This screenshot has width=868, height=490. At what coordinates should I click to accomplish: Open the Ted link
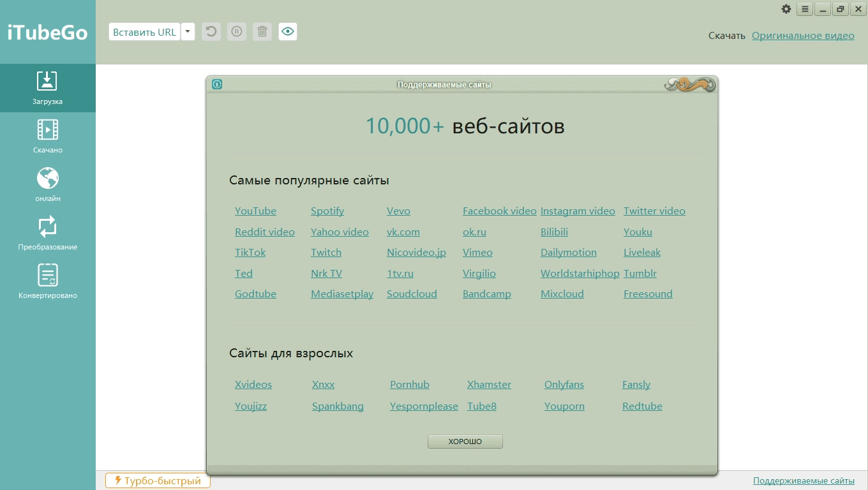[244, 274]
